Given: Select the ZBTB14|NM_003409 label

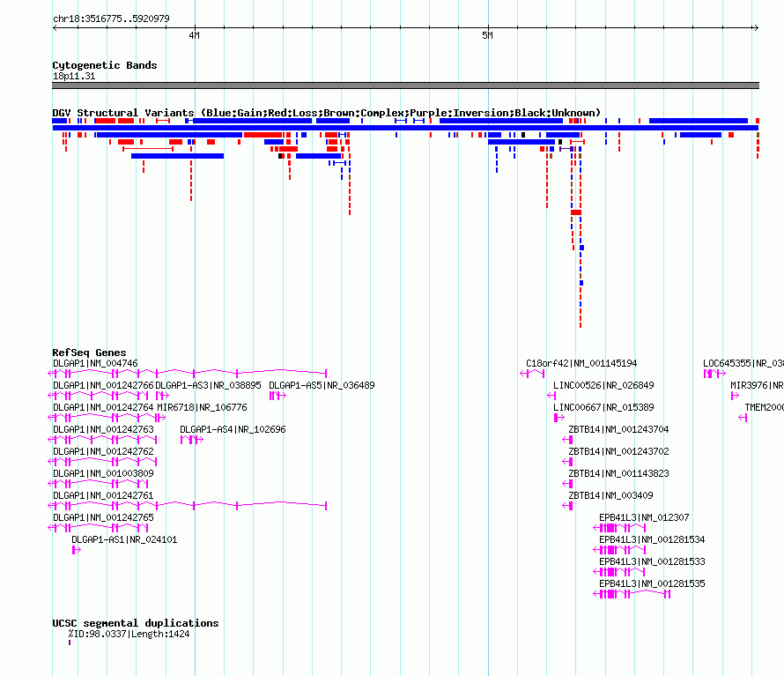Looking at the screenshot, I should coord(610,495).
